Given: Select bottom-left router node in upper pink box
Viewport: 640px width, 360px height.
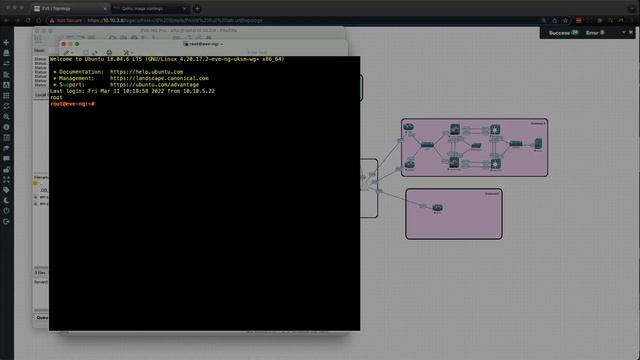Looking at the screenshot, I should pyautogui.click(x=410, y=164).
